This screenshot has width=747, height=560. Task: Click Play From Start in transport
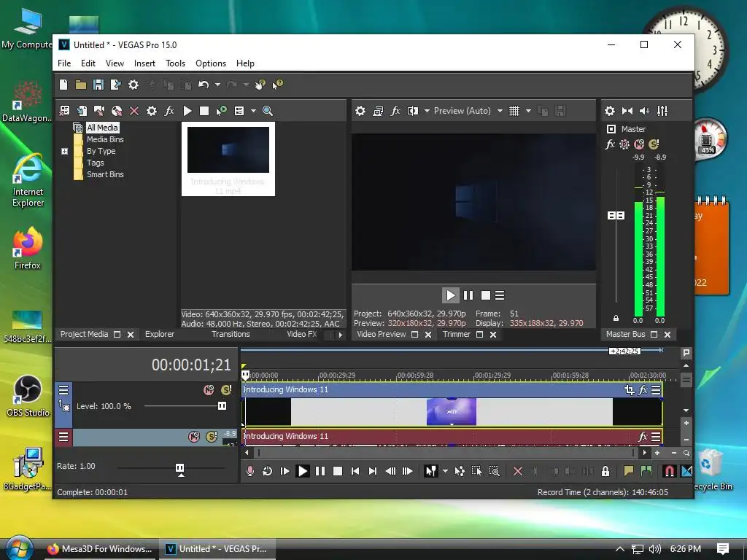coord(285,472)
